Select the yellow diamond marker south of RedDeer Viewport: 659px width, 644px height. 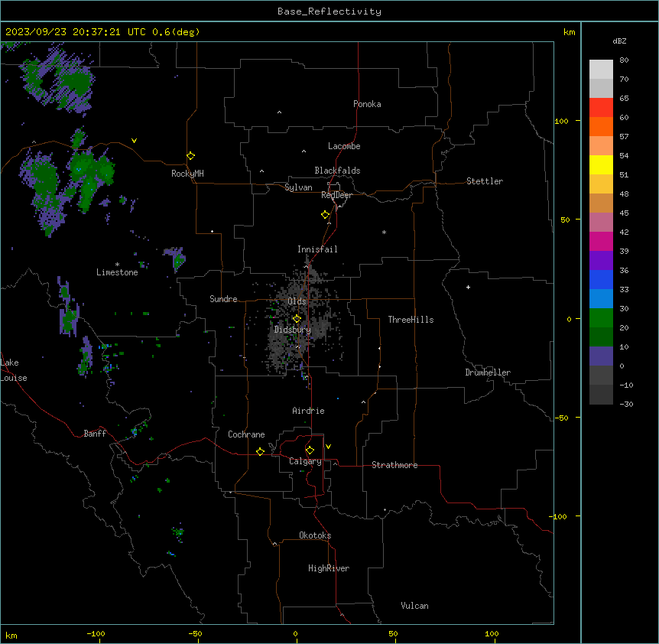pyautogui.click(x=326, y=215)
